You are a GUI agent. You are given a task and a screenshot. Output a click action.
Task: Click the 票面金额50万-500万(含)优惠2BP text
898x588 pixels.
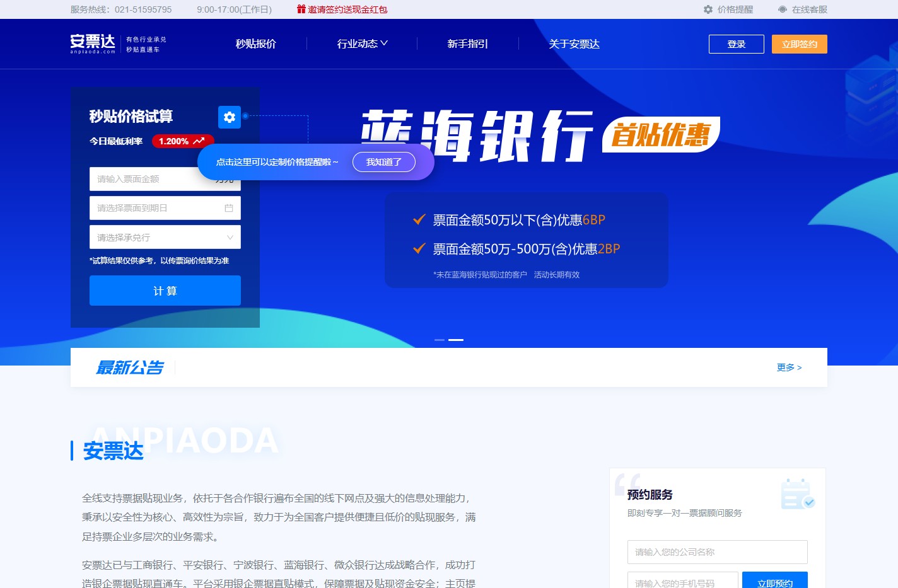(x=527, y=249)
